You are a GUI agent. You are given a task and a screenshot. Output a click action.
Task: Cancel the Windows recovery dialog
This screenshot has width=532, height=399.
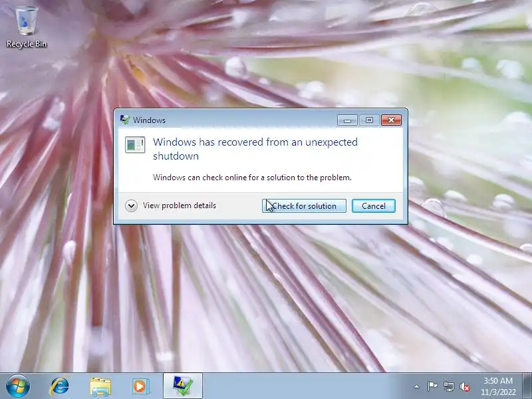click(x=374, y=206)
